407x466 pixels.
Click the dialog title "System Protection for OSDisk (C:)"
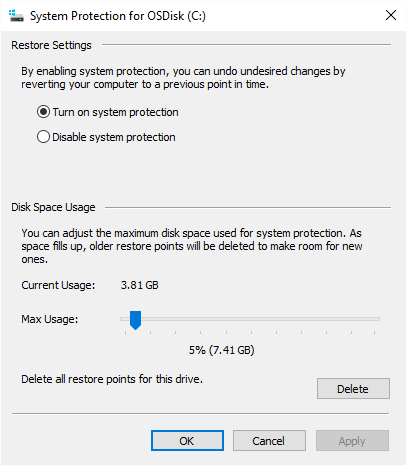118,16
